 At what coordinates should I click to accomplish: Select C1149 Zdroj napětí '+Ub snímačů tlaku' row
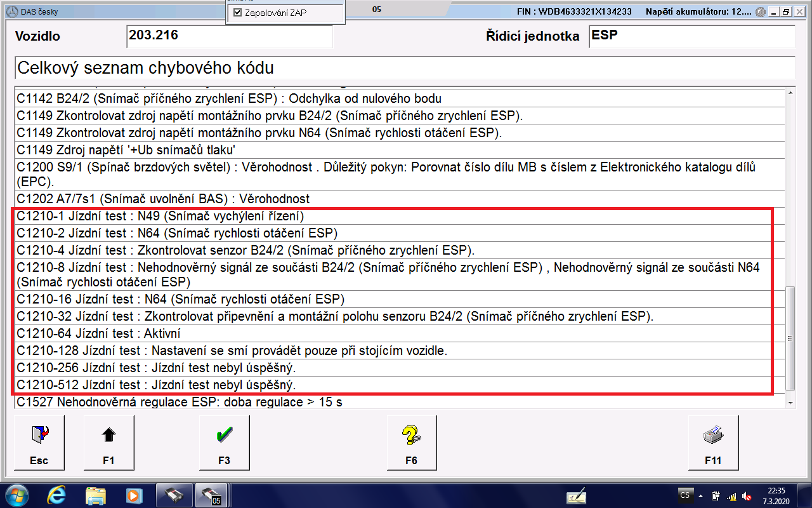399,150
